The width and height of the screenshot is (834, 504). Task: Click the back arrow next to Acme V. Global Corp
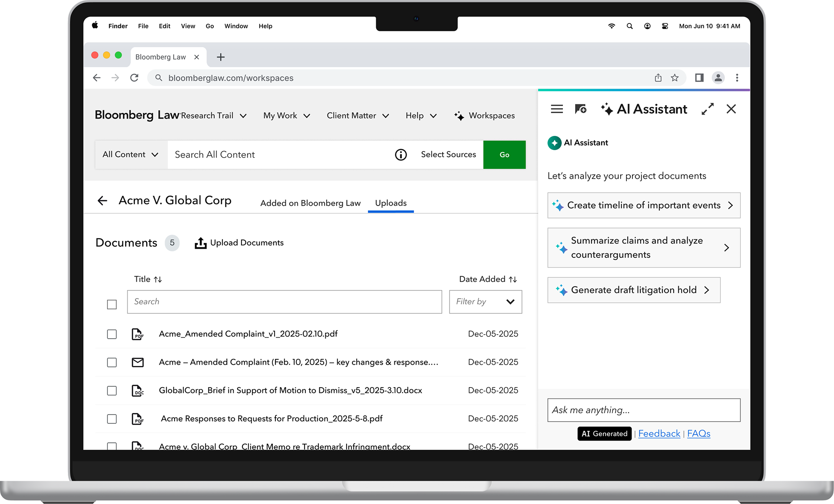pyautogui.click(x=102, y=201)
